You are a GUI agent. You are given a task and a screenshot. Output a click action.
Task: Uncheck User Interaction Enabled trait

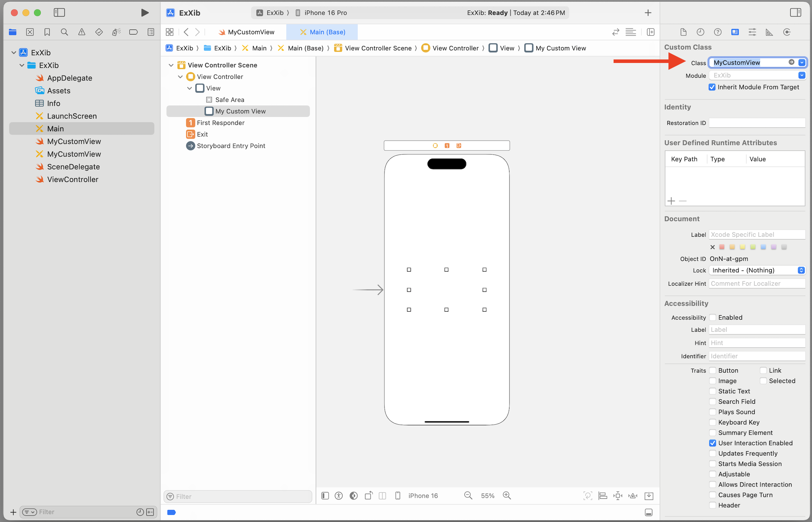(713, 443)
